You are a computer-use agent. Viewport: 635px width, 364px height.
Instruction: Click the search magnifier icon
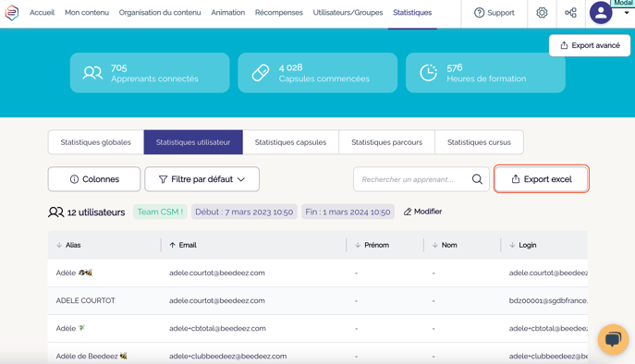click(x=477, y=179)
